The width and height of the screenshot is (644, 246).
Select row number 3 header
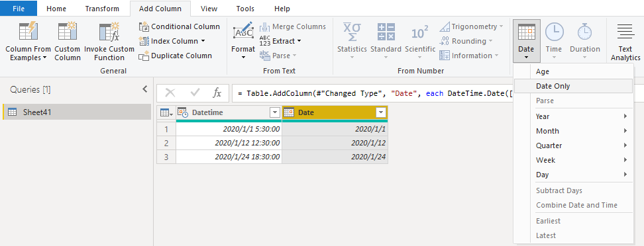(x=166, y=157)
